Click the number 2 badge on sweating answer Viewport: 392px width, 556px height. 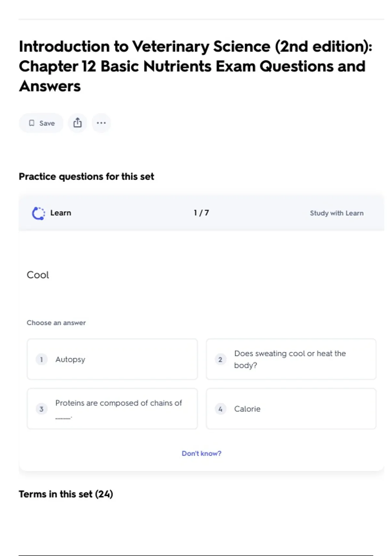pos(220,359)
